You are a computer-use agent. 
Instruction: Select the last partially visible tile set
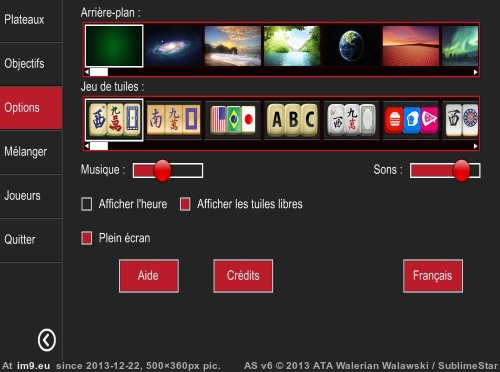pyautogui.click(x=461, y=120)
